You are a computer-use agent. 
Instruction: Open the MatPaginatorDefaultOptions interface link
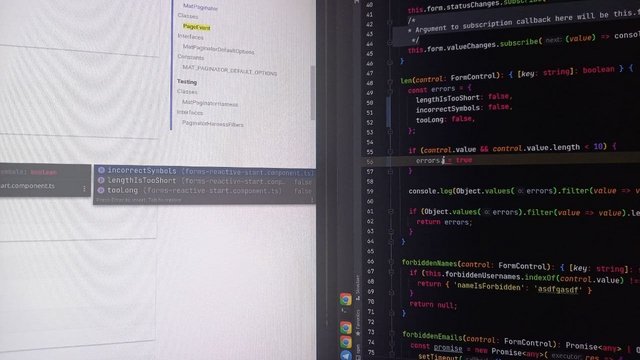click(x=218, y=49)
